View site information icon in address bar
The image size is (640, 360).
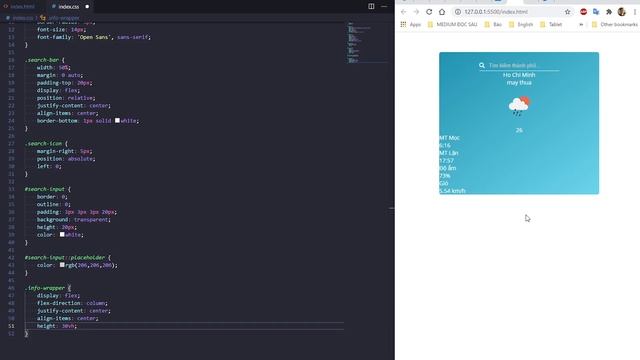pyautogui.click(x=458, y=12)
